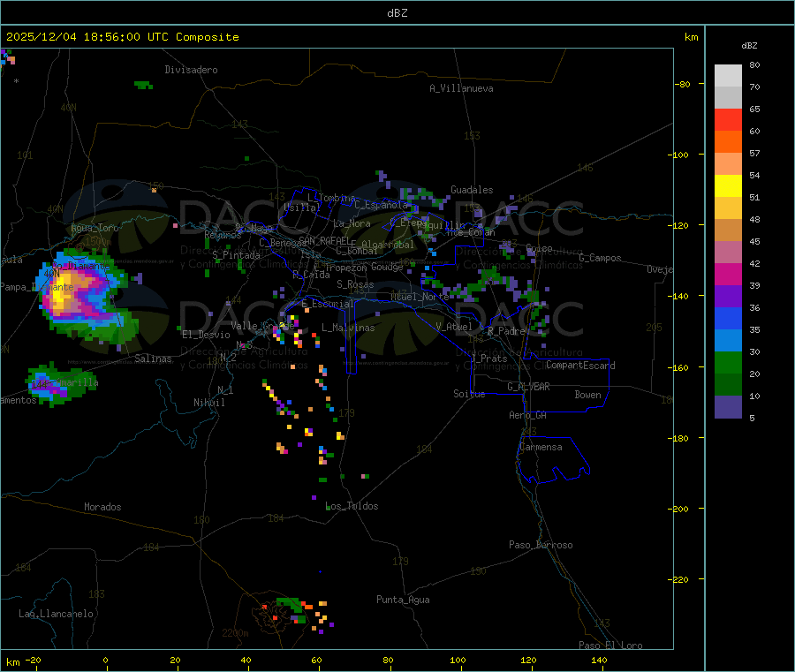
Task: Click the 'dBZ' title at the top
Action: [x=397, y=13]
